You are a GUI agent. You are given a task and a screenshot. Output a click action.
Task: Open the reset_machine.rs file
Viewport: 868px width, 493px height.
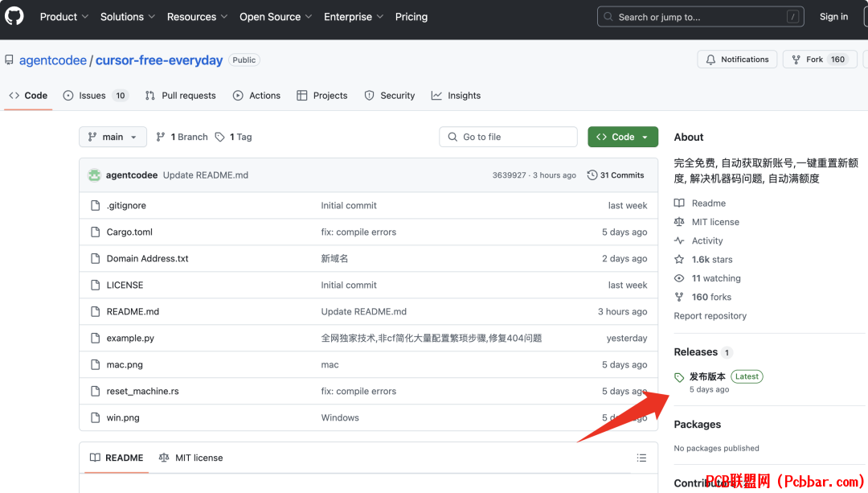(143, 391)
